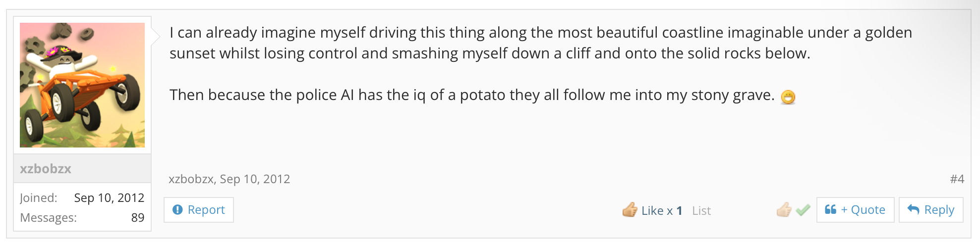Viewport: 980px width, 246px height.
Task: Open the buggy avatar image of xzbobzx
Action: 82,85
